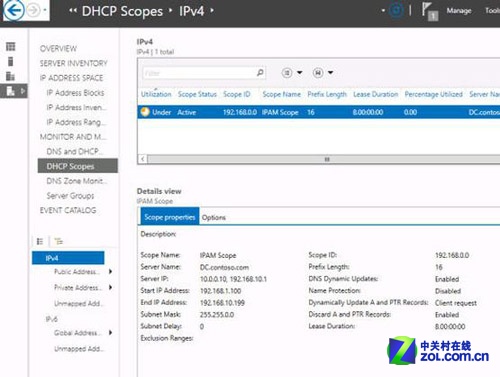Select the DHCP Scopes entry

(x=78, y=166)
